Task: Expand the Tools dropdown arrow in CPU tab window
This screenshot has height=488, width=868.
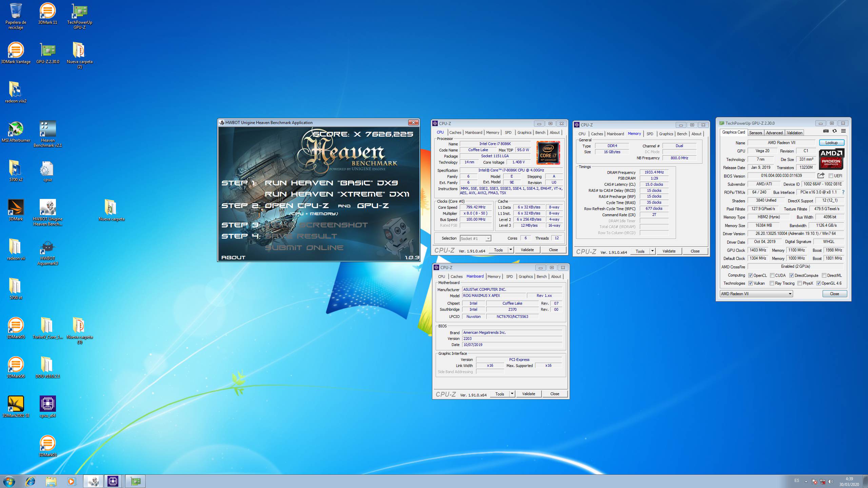Action: pyautogui.click(x=511, y=250)
